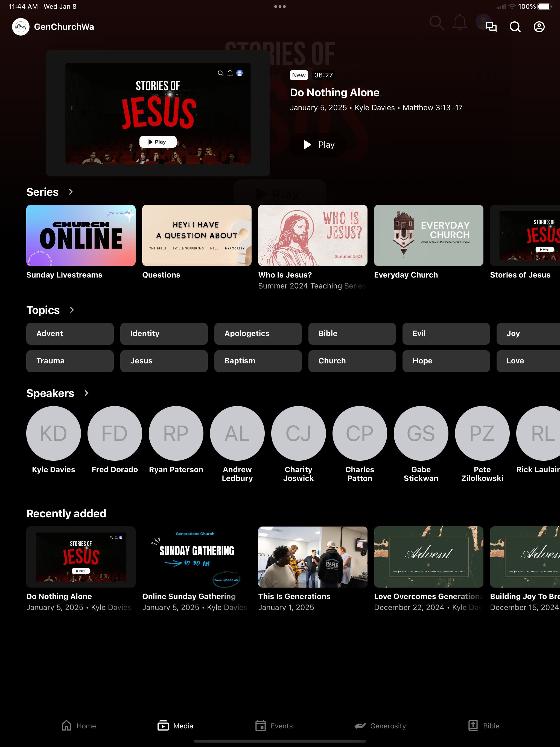This screenshot has height=747, width=560.
Task: Open the Questions series card
Action: click(x=197, y=235)
